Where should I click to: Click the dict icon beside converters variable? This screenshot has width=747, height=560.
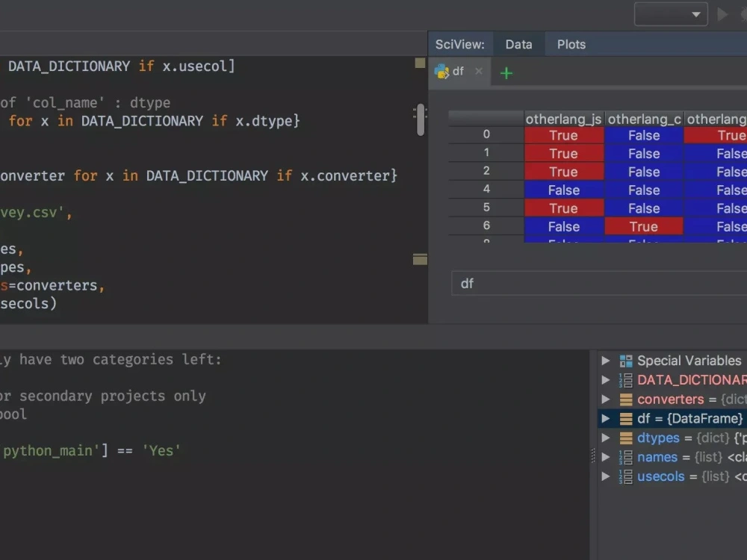[624, 399]
